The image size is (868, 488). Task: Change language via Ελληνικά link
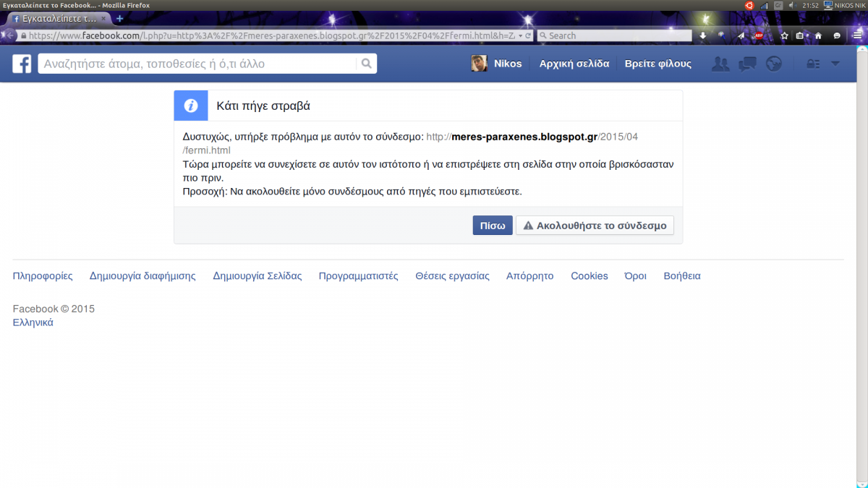point(33,322)
